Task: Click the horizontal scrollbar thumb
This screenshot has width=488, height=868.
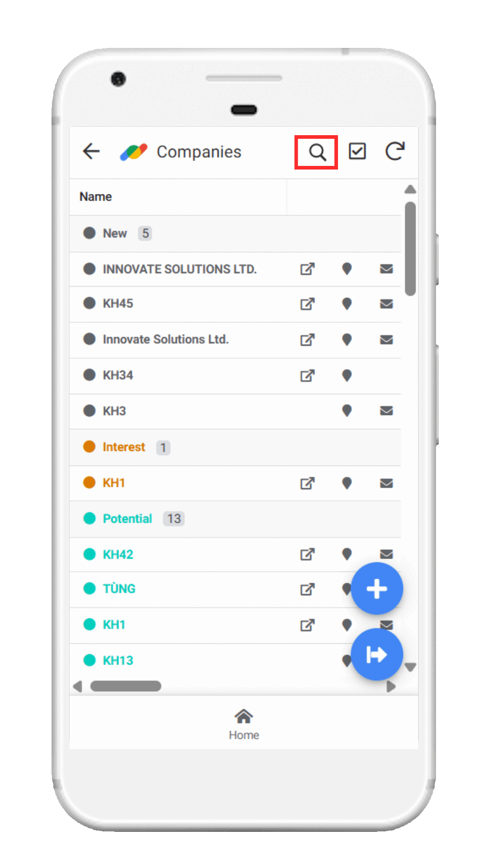Action: pyautogui.click(x=126, y=686)
